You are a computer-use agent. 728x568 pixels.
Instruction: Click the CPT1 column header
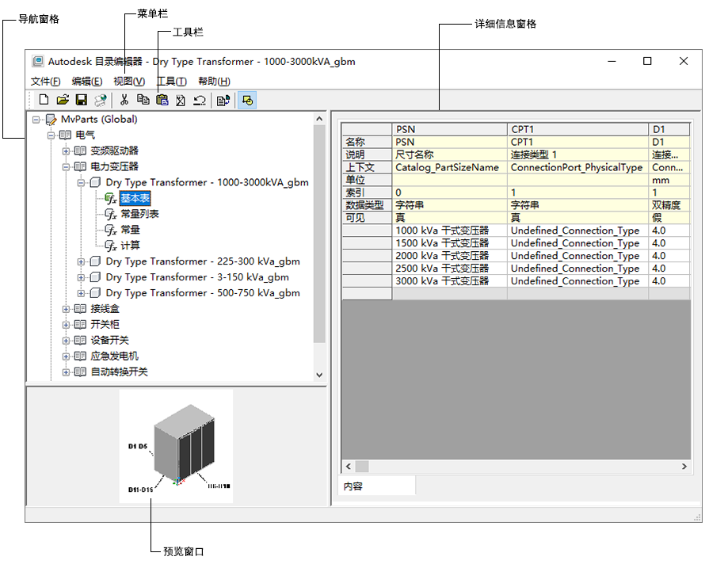pyautogui.click(x=577, y=129)
